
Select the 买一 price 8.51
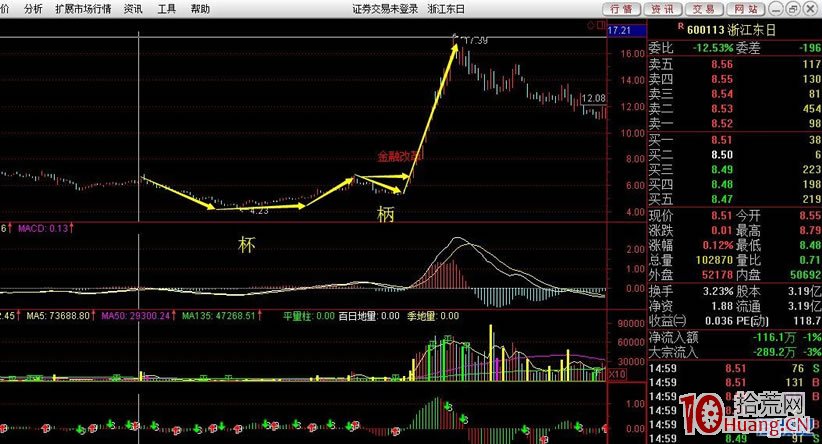tap(722, 140)
